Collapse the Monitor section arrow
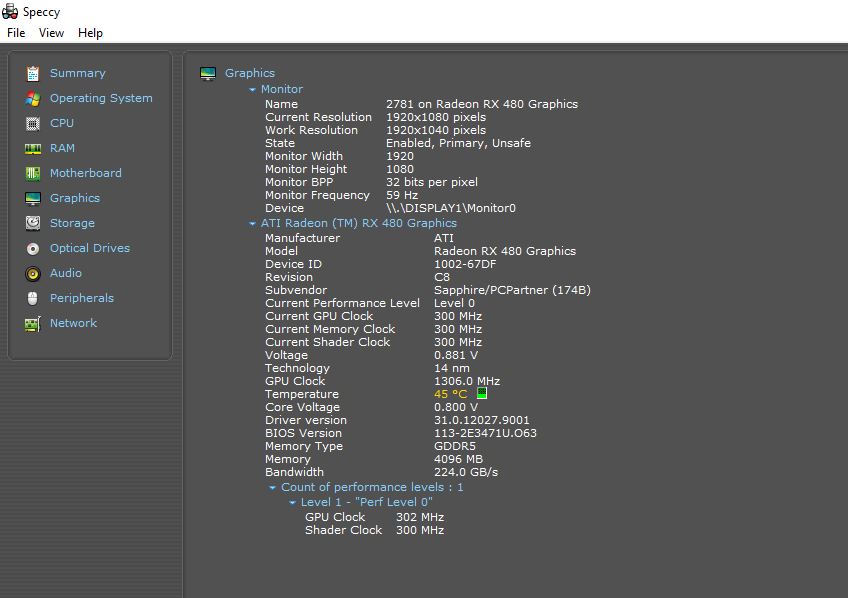Image resolution: width=848 pixels, height=598 pixels. tap(253, 90)
